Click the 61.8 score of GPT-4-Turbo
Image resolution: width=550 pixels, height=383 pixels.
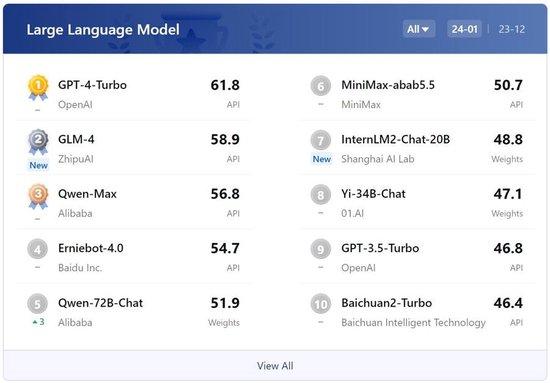225,85
